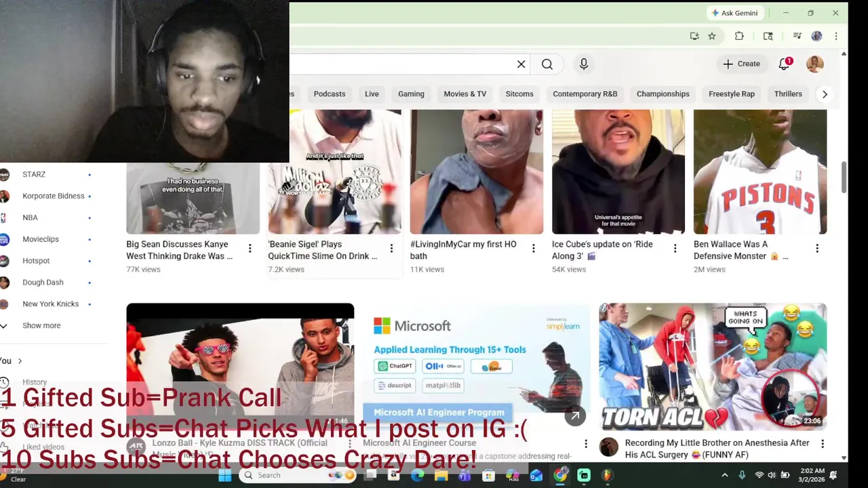This screenshot has width=868, height=488.
Task: Open the YouTube account avatar menu
Action: [815, 64]
